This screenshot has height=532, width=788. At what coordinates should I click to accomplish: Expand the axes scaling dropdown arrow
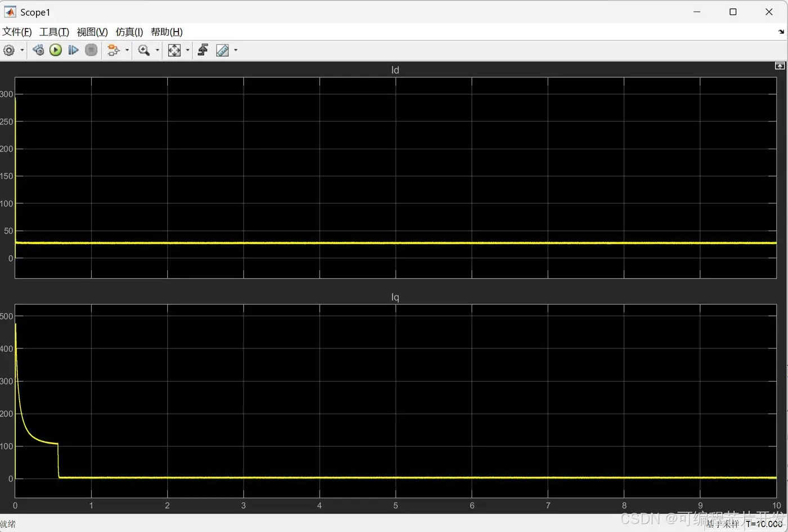[187, 50]
